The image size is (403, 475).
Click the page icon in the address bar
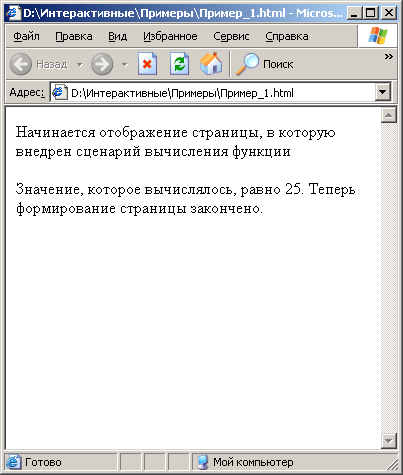(x=60, y=92)
